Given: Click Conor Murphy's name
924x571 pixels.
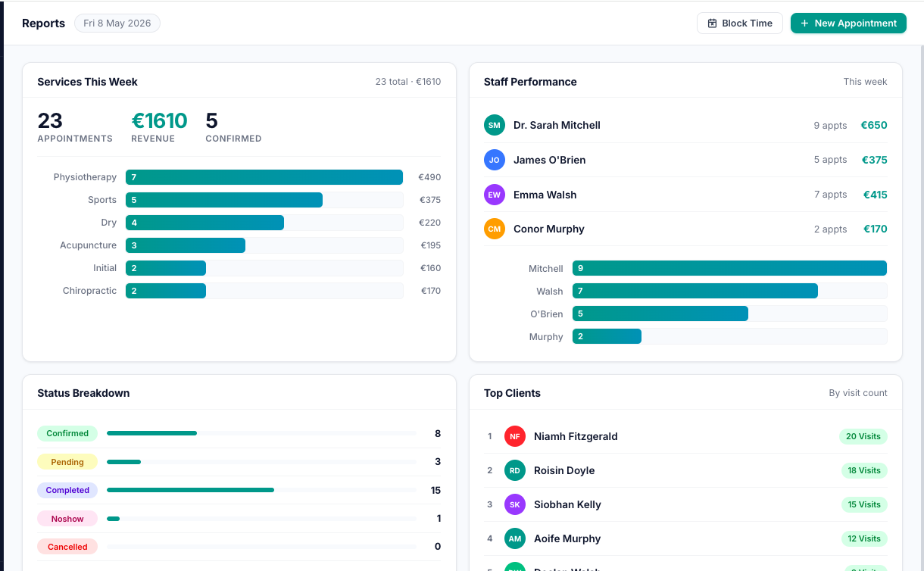Looking at the screenshot, I should pyautogui.click(x=548, y=229).
